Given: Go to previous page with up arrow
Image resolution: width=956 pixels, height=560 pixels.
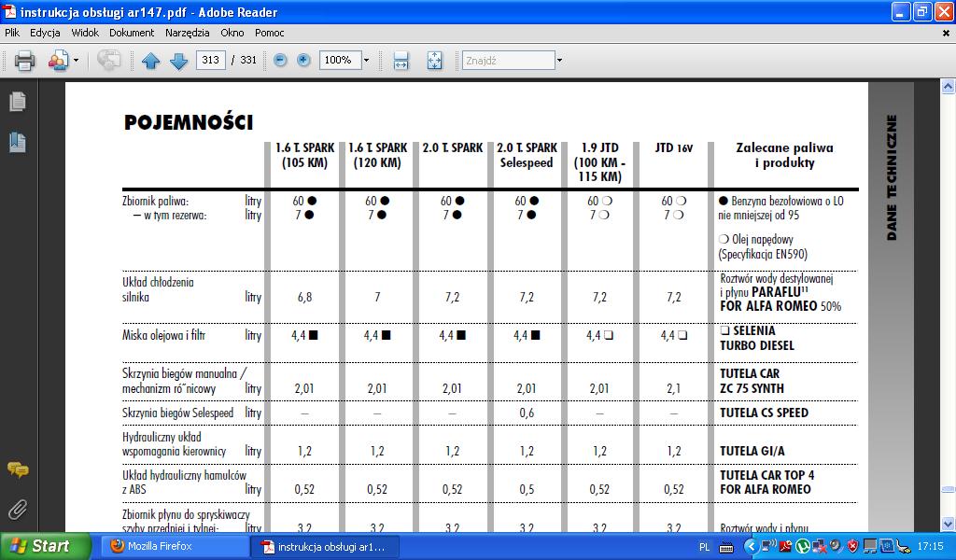Looking at the screenshot, I should (150, 61).
